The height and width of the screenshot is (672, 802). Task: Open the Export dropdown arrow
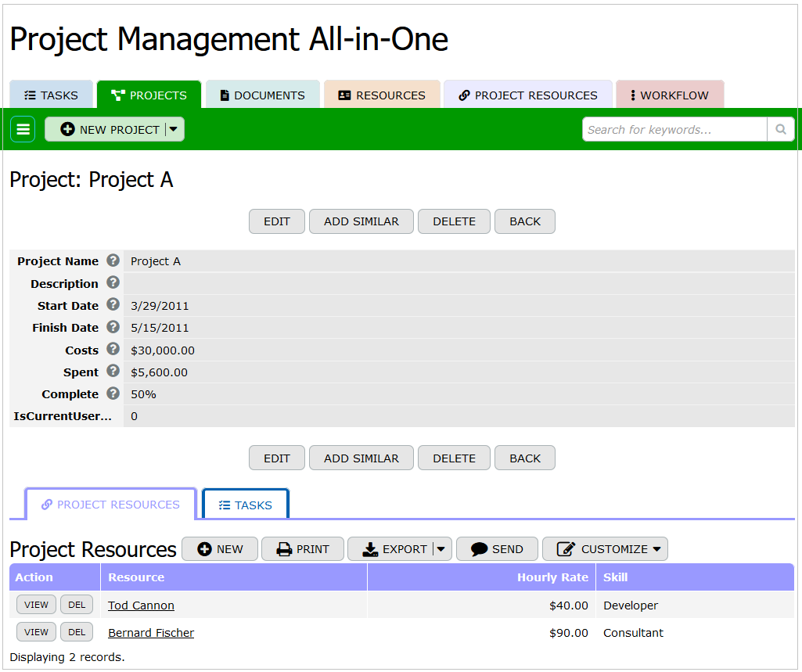coord(441,549)
